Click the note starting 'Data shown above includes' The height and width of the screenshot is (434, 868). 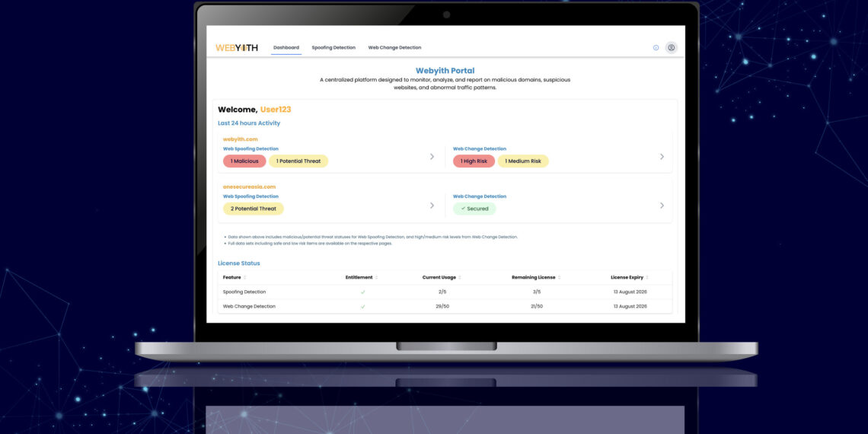(x=373, y=237)
